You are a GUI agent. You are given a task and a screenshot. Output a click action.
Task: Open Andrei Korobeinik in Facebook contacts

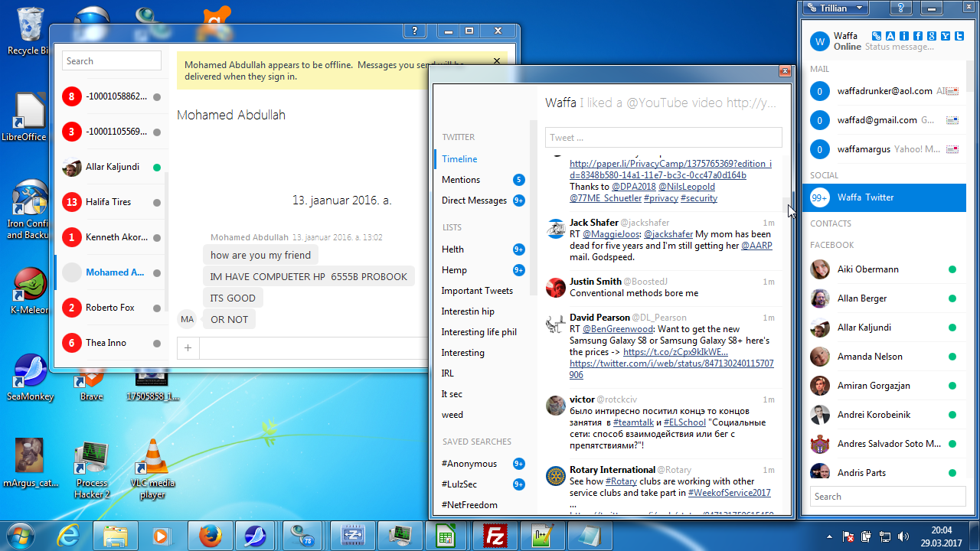(x=884, y=415)
